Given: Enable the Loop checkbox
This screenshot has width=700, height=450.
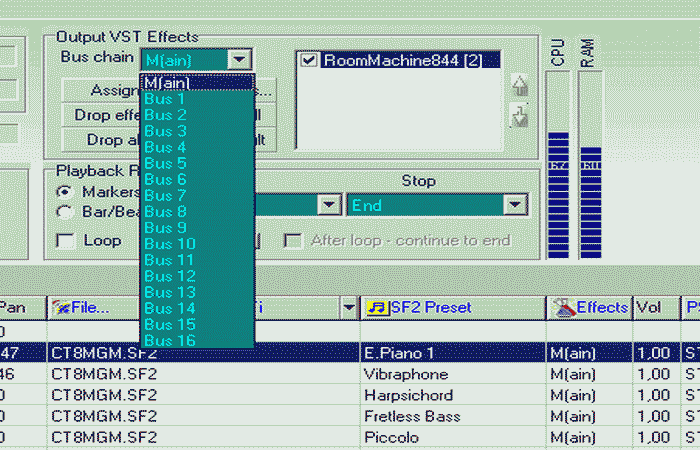Looking at the screenshot, I should point(65,241).
